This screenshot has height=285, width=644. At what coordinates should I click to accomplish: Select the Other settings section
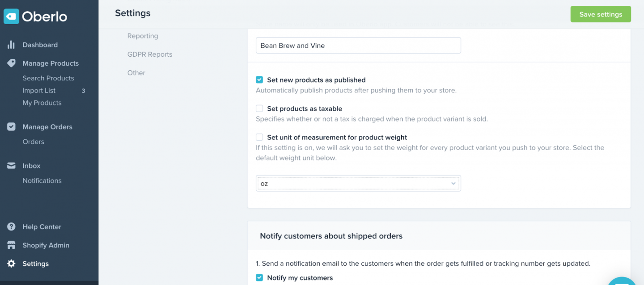136,73
